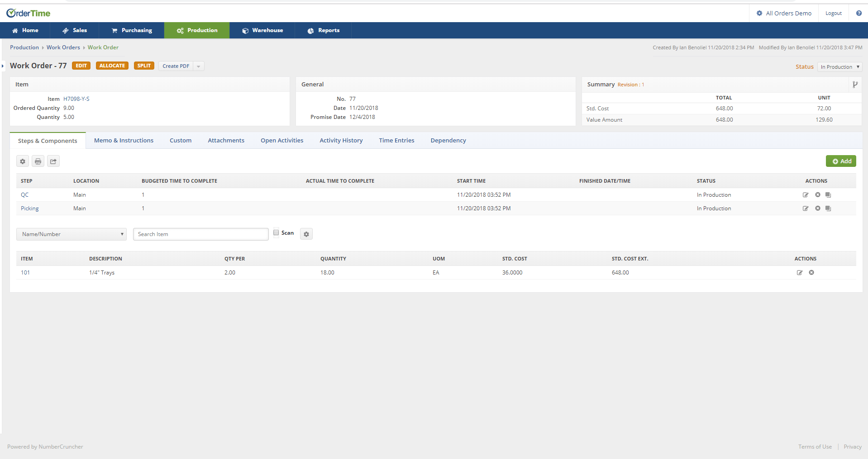Open the QC step link
This screenshot has width=868, height=459.
[24, 195]
